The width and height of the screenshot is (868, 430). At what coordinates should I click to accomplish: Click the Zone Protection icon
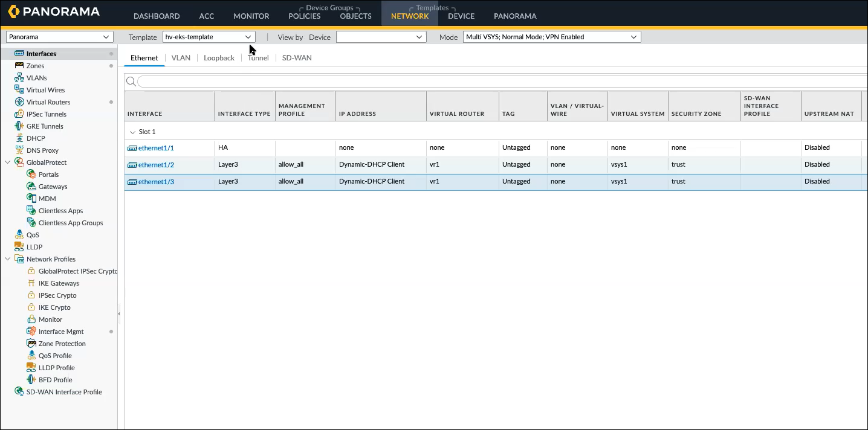point(31,344)
